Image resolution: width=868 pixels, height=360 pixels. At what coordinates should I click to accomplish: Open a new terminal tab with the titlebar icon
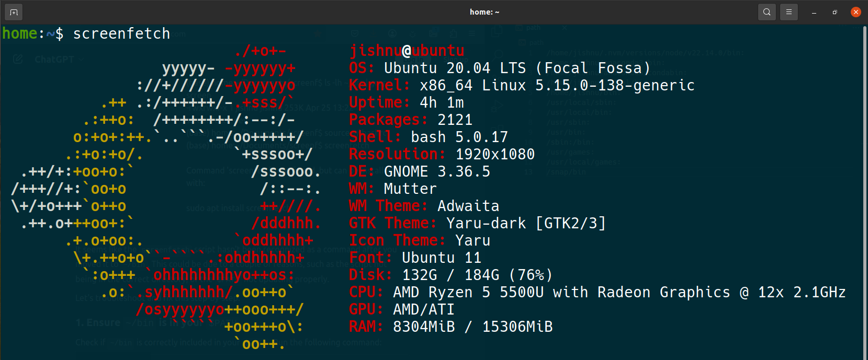(14, 12)
